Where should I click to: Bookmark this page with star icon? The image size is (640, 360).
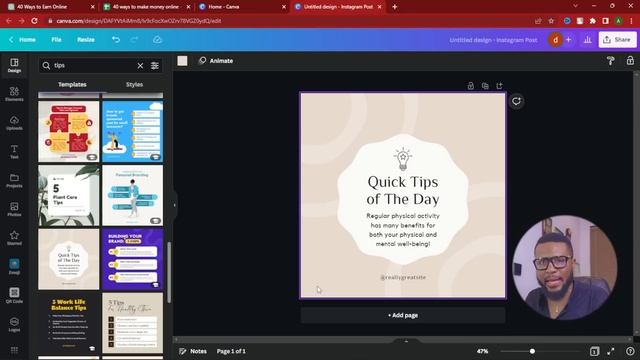551,21
